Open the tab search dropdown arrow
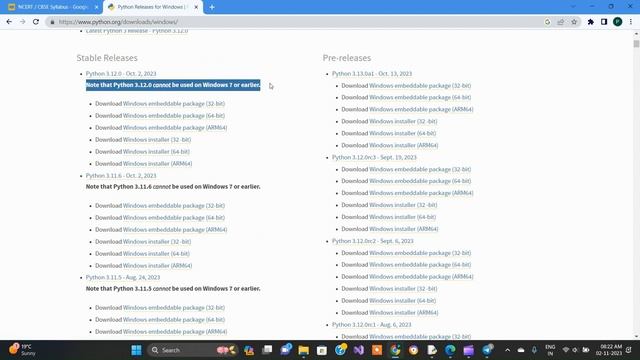The image size is (640, 360). [x=573, y=7]
